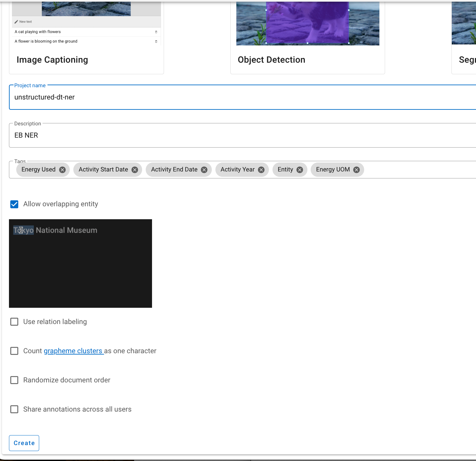Remove the 'Activity End Date' tag
This screenshot has height=461, width=476.
[204, 169]
